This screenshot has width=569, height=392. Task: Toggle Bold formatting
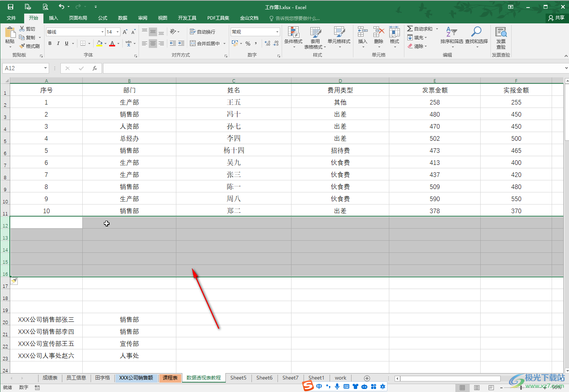click(50, 43)
